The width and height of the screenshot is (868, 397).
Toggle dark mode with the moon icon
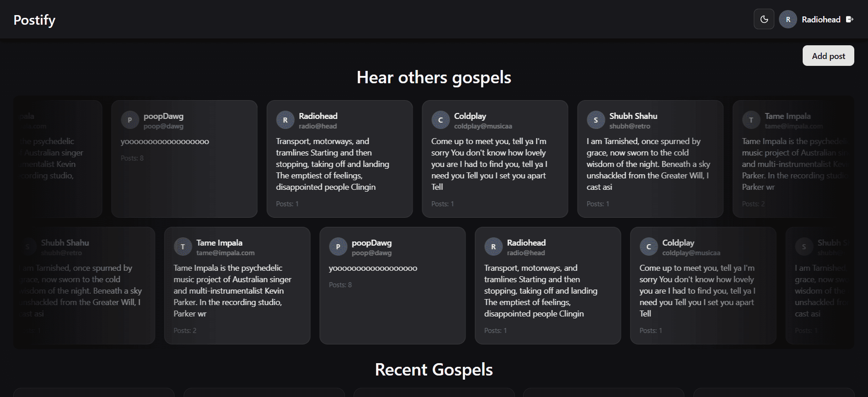click(x=764, y=19)
